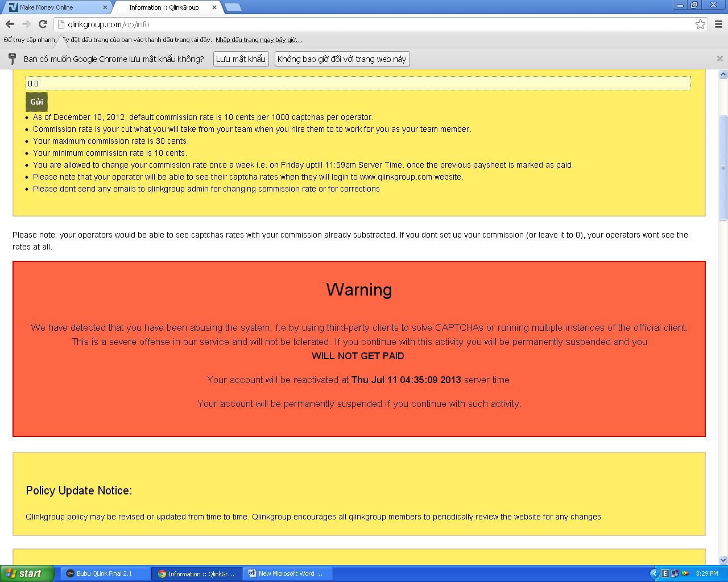Click the 'Lưu mật khẩu' button
This screenshot has width=728, height=582.
pos(241,59)
